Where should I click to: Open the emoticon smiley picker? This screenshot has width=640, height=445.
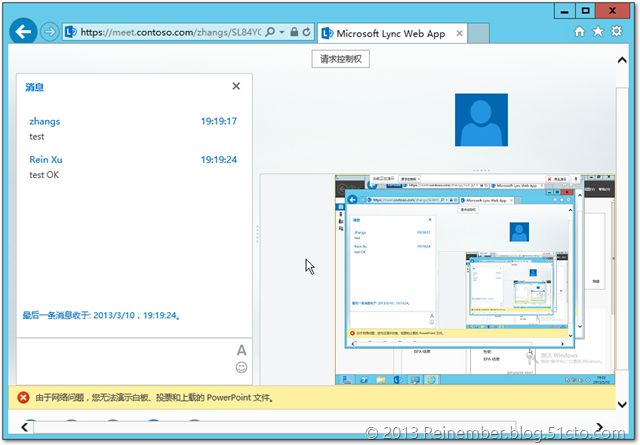click(241, 367)
